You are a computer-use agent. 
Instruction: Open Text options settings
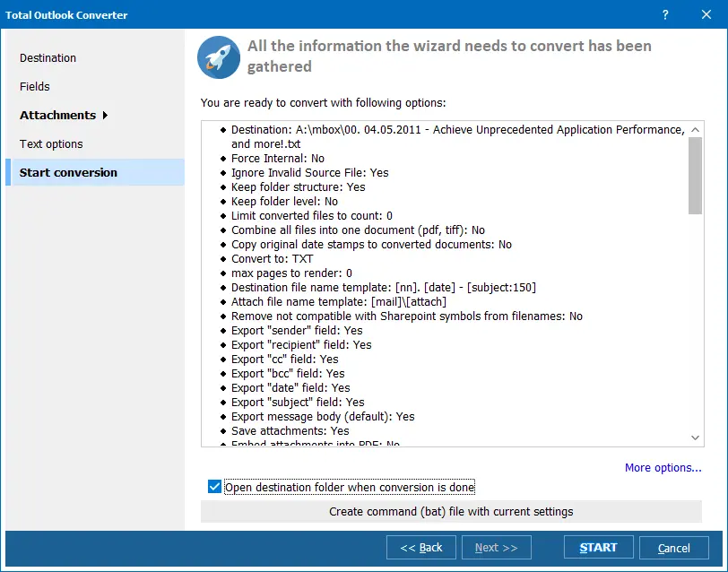click(x=50, y=143)
